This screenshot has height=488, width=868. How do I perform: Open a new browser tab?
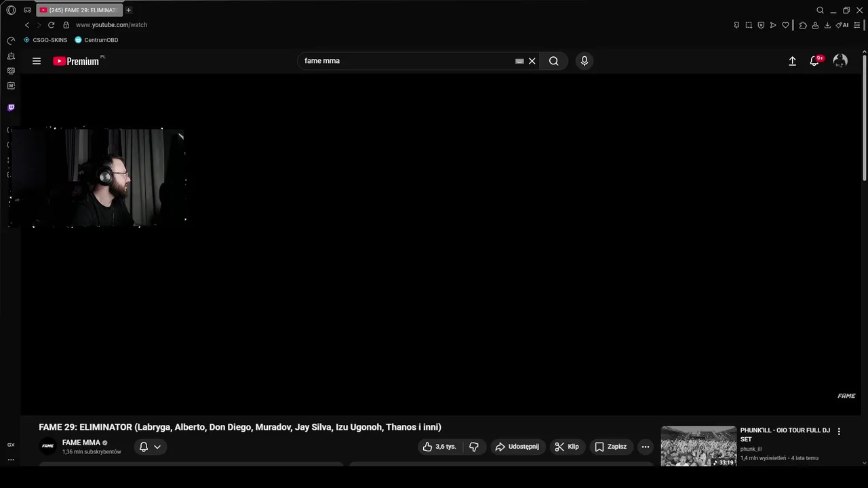click(x=128, y=10)
